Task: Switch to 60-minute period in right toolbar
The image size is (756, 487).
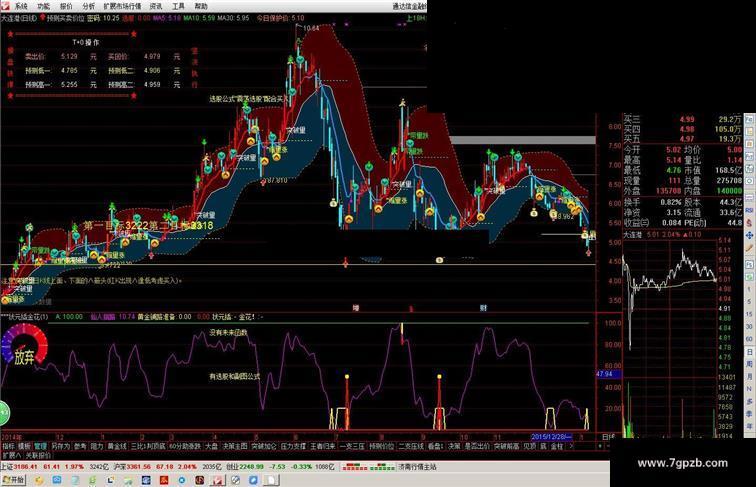Action: tap(750, 339)
